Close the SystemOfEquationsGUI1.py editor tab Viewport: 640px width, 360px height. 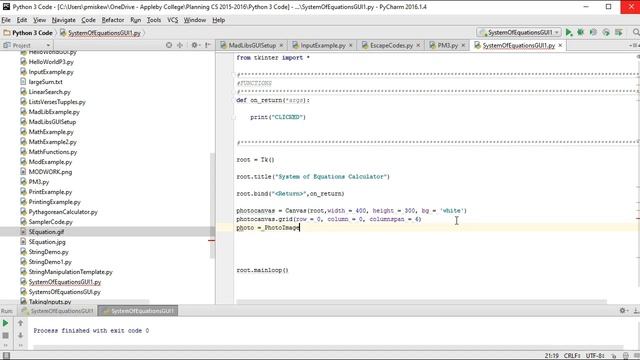pos(560,45)
